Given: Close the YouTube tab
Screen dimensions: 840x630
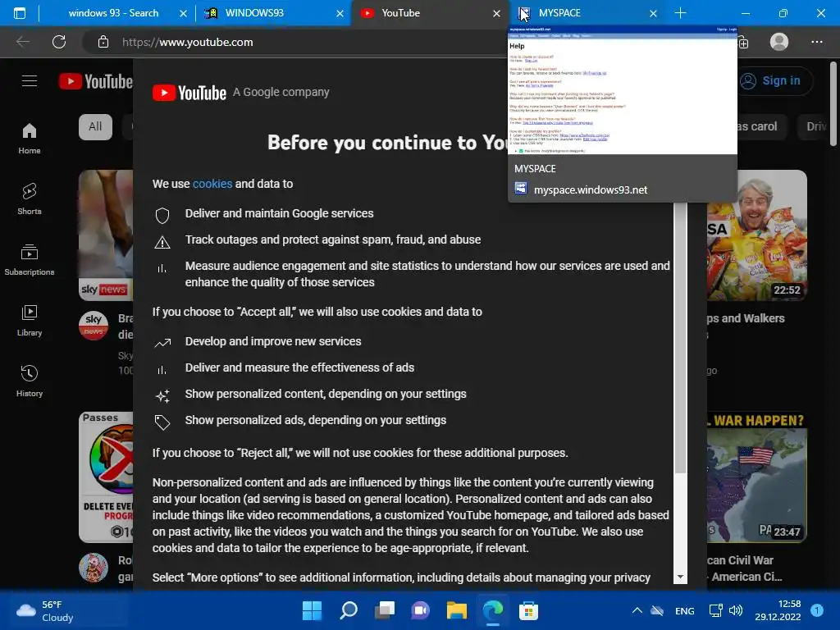Looking at the screenshot, I should (496, 13).
